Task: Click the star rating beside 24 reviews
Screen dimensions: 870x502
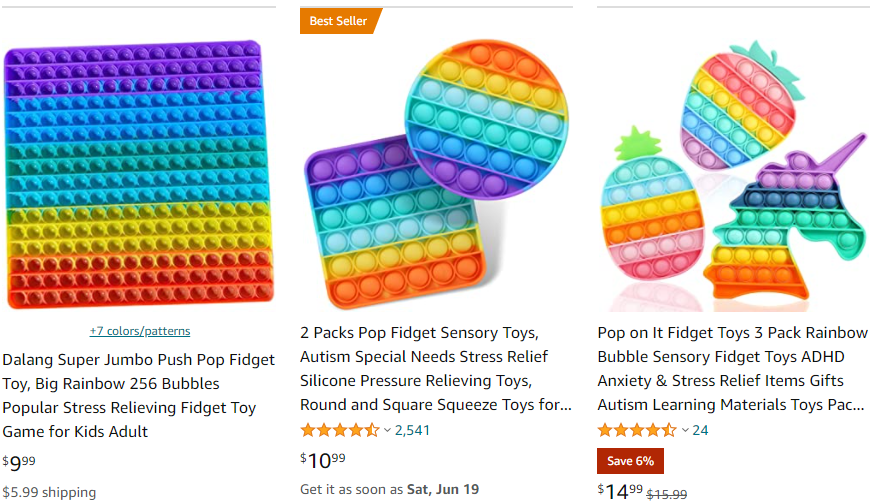Action: click(x=636, y=430)
